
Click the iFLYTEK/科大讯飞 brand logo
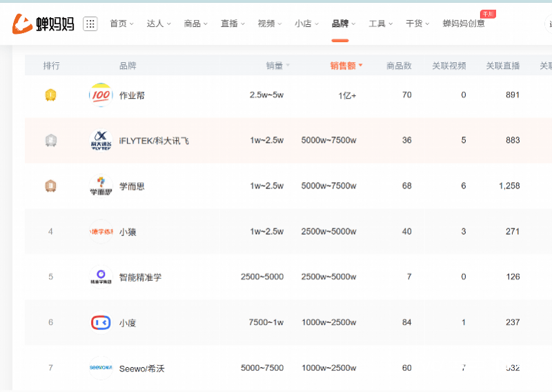click(x=101, y=141)
